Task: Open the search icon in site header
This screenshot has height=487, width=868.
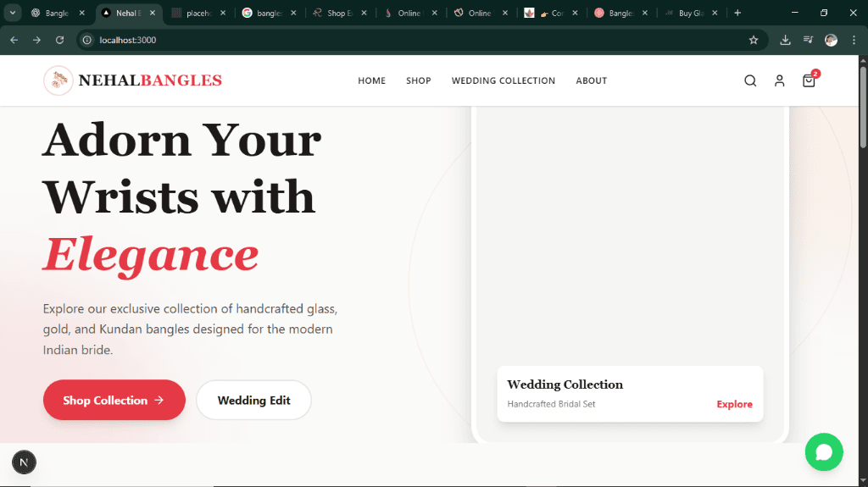Action: pyautogui.click(x=750, y=81)
